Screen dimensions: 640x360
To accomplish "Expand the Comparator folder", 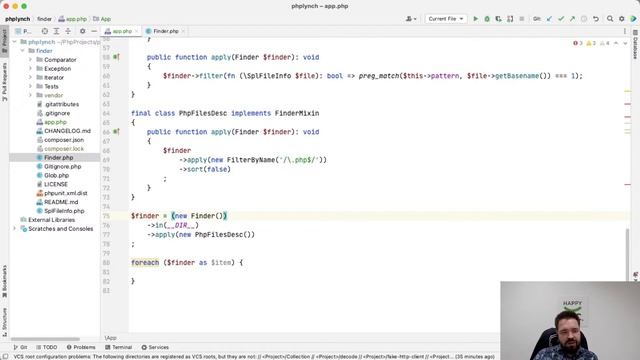I will [x=30, y=60].
